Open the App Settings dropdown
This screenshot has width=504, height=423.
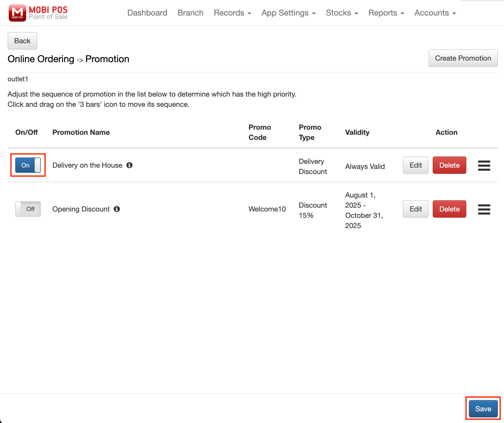288,13
